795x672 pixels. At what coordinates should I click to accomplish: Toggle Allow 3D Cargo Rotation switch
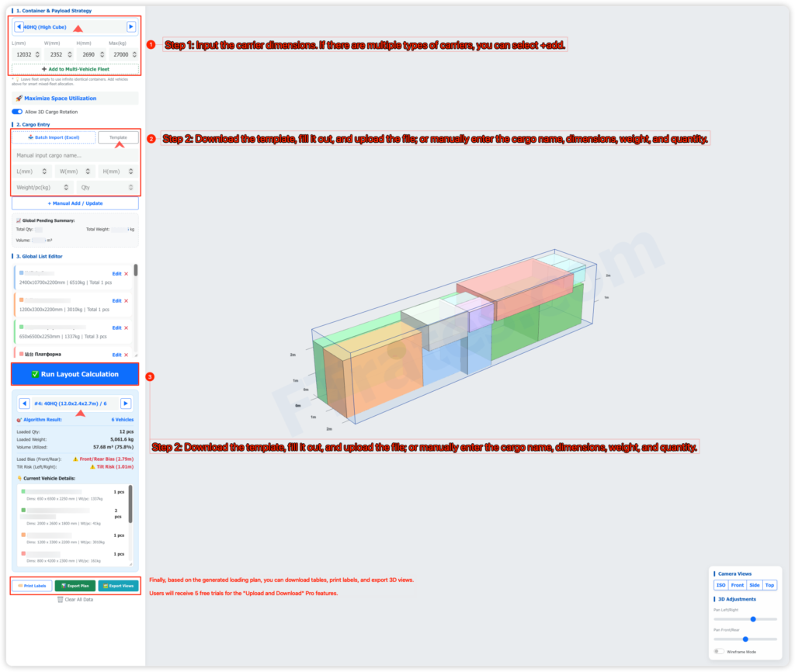17,112
